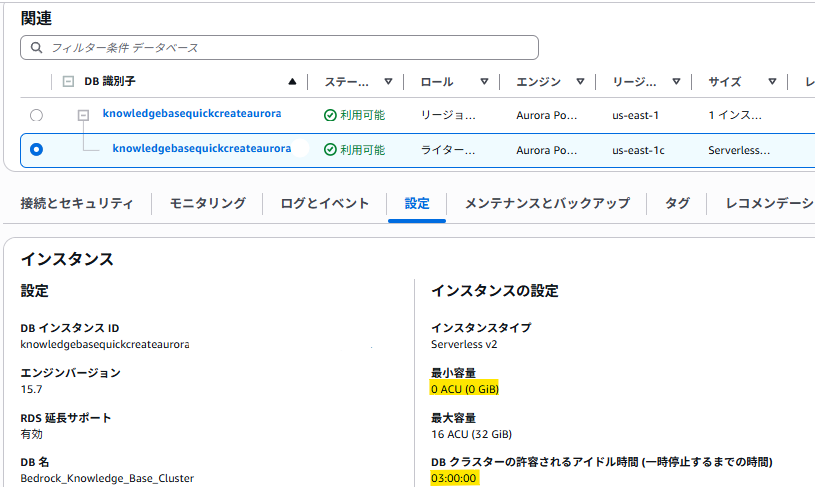Switch to the ログとイベント tab
The image size is (815, 487).
point(325,203)
